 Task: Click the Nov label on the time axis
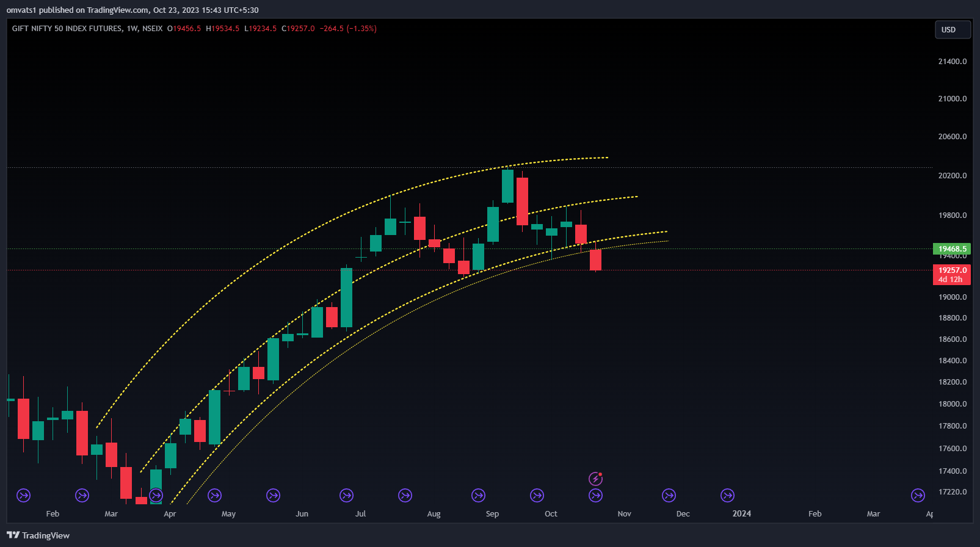pos(624,514)
